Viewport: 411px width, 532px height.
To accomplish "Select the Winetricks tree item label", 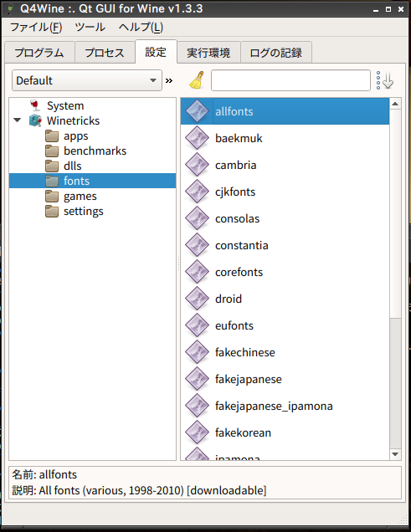I will (x=74, y=120).
